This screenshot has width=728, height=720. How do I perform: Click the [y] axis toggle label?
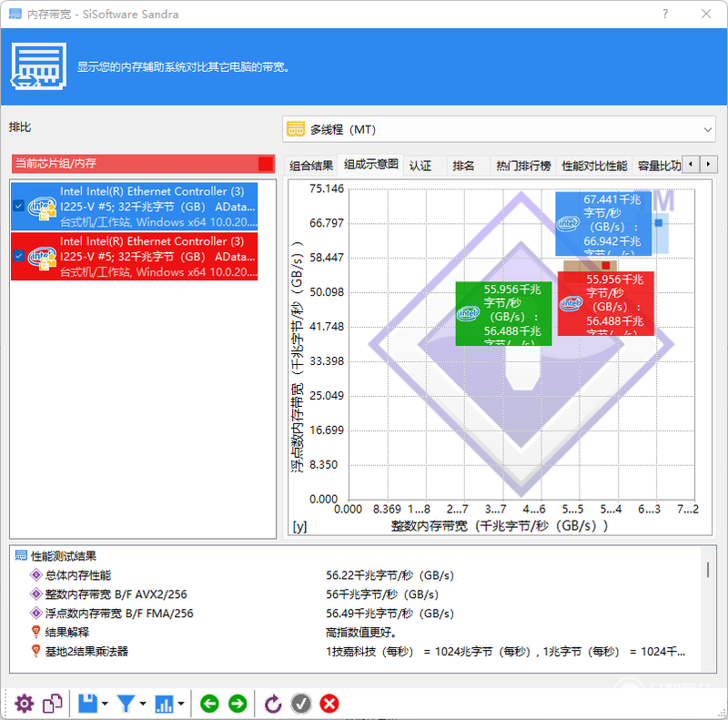(x=299, y=526)
